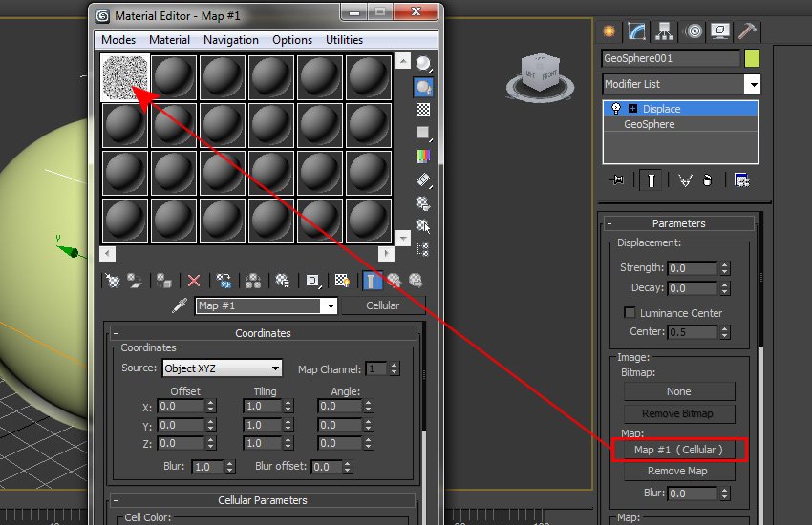
Task: Toggle Show End Result button
Action: coord(651,179)
